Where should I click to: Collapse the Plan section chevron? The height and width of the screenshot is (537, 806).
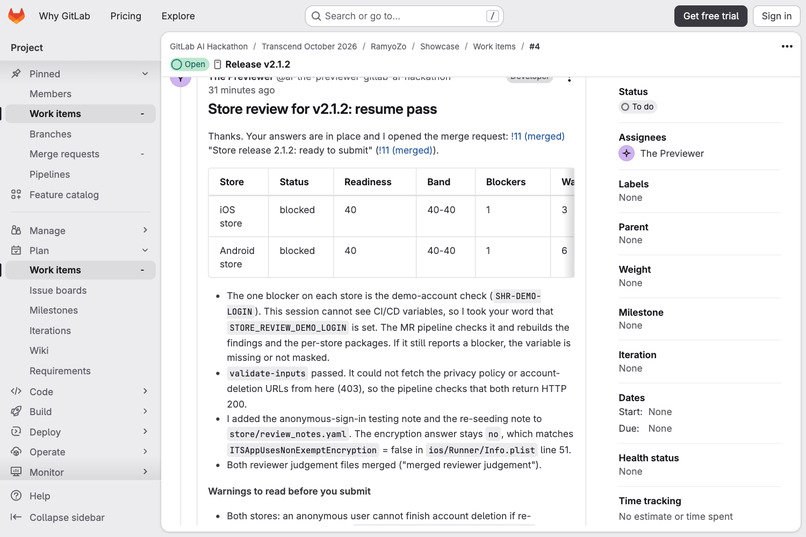(145, 250)
